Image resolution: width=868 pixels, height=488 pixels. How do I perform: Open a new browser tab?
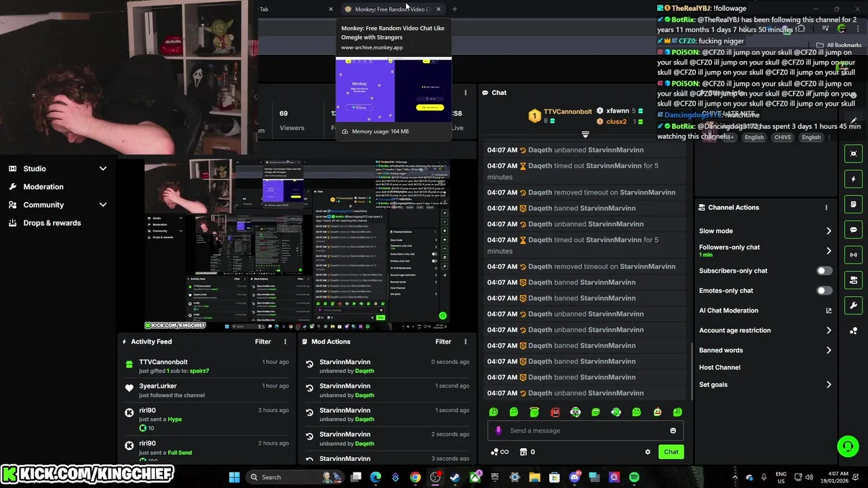click(x=454, y=9)
